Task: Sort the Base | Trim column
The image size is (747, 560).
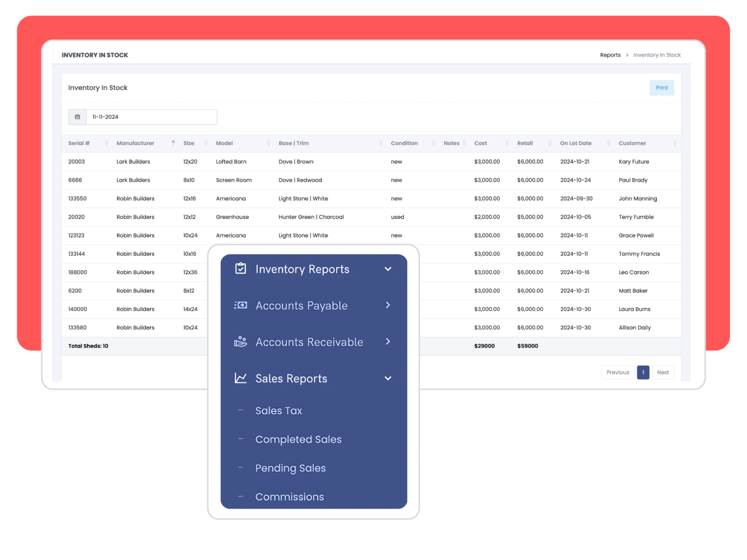Action: [x=380, y=143]
